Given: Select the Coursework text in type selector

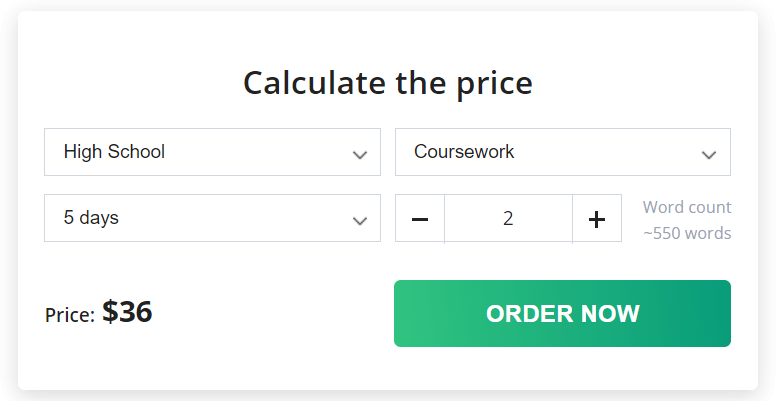Looking at the screenshot, I should (x=464, y=152).
